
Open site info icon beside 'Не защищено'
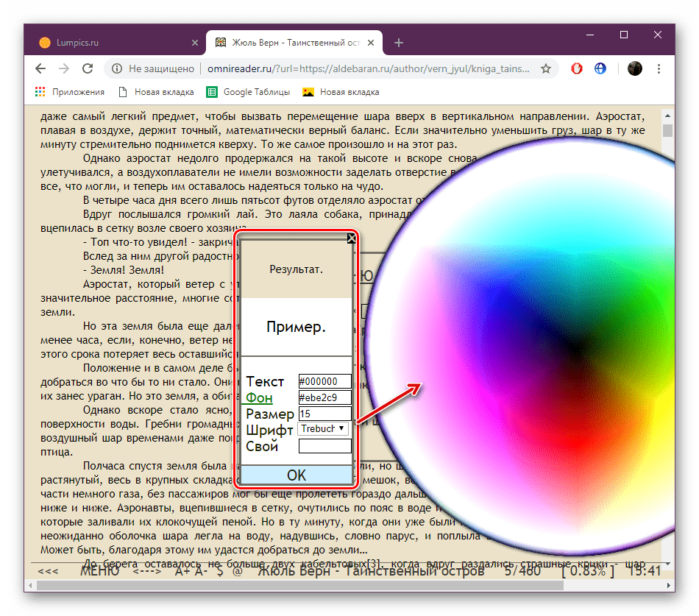[117, 68]
